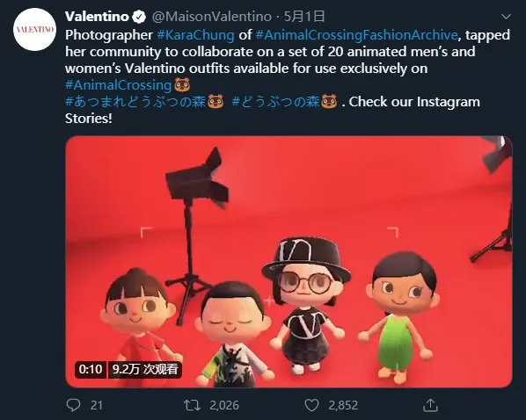Open the #AnimalCrossing hashtag link
This screenshot has width=526, height=420.
tap(119, 85)
